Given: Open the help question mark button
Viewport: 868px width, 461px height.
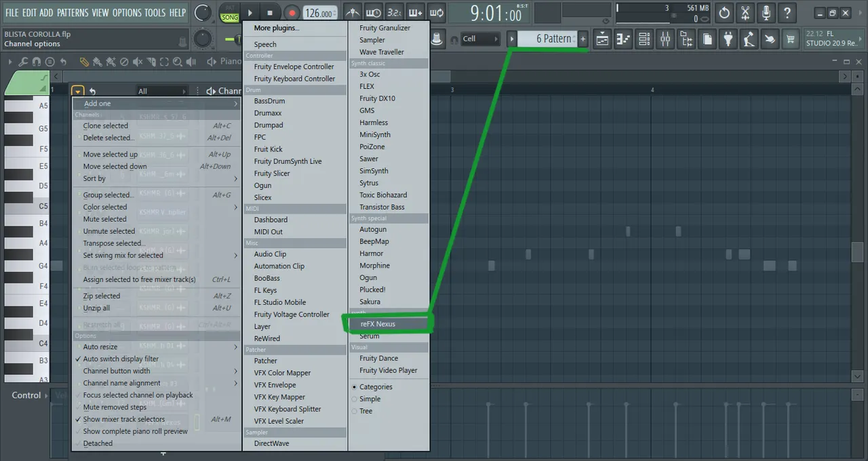Looking at the screenshot, I should 787,12.
